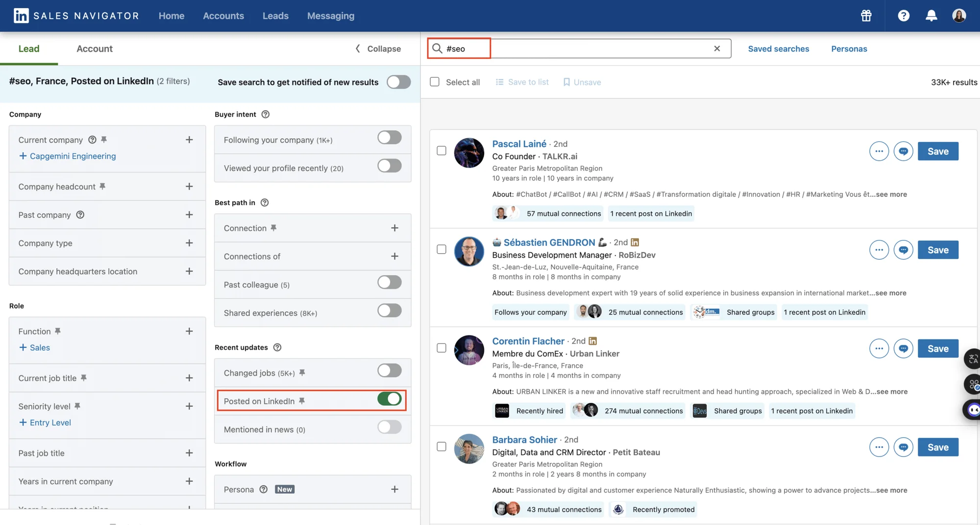Screen dimensions: 980x525
Task: Expand the Company headcount filter
Action: pos(189,187)
